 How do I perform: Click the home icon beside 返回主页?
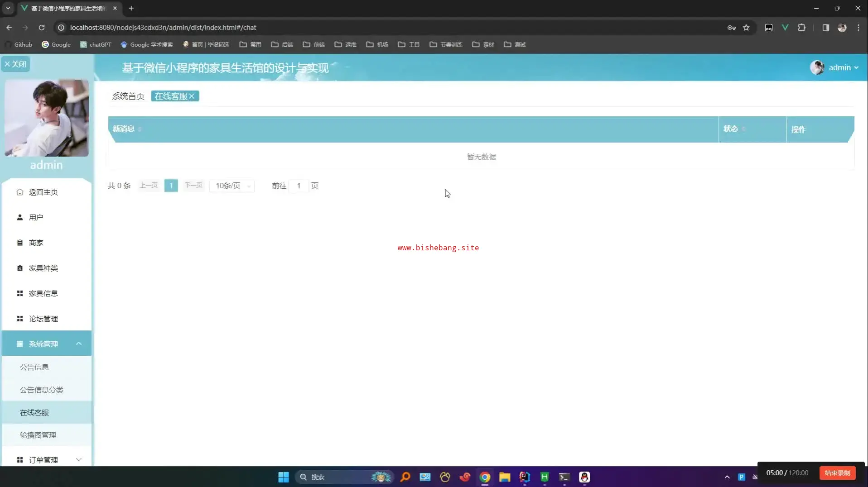click(x=20, y=192)
